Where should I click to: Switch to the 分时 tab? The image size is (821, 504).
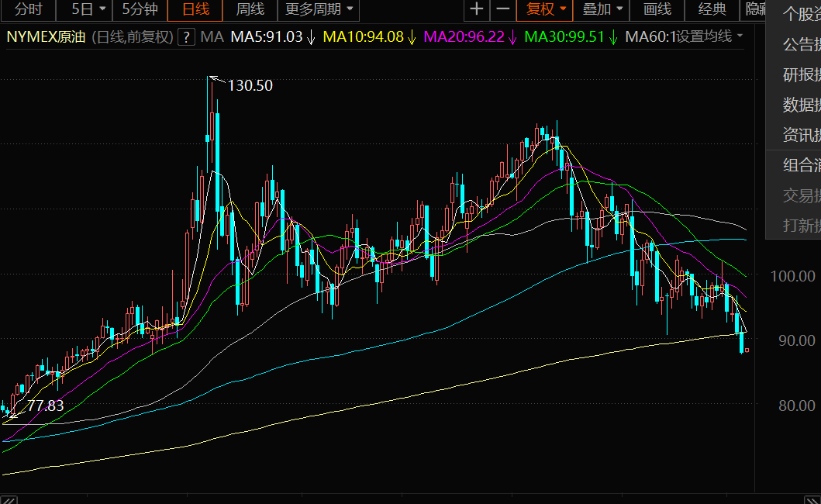click(29, 9)
